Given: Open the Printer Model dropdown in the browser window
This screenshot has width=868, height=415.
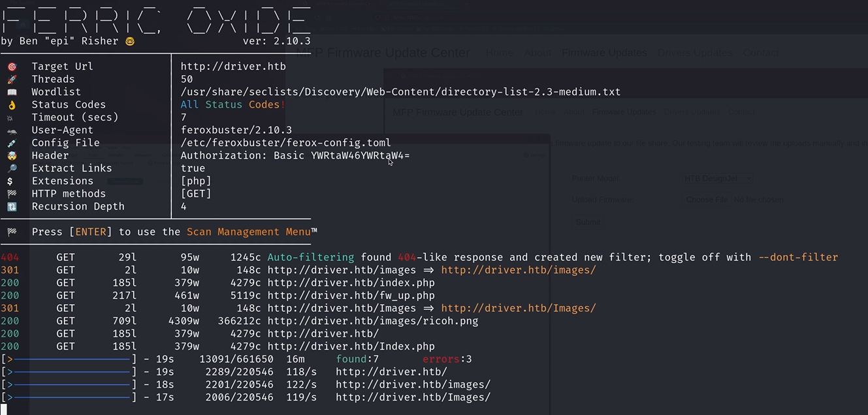Looking at the screenshot, I should tap(718, 178).
